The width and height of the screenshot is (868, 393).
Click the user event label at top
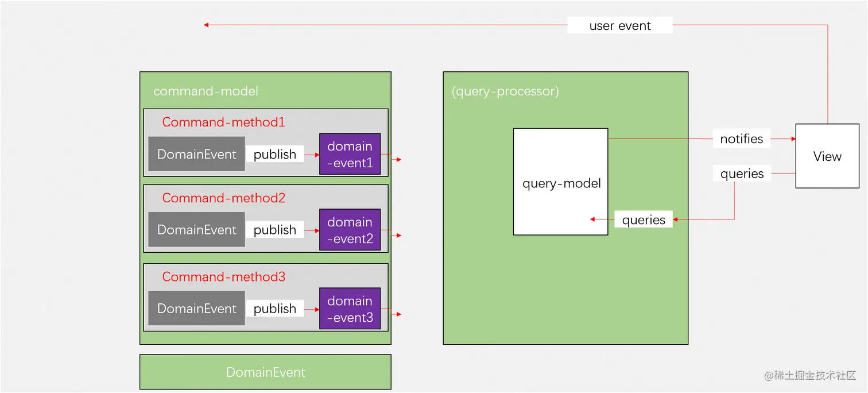620,25
